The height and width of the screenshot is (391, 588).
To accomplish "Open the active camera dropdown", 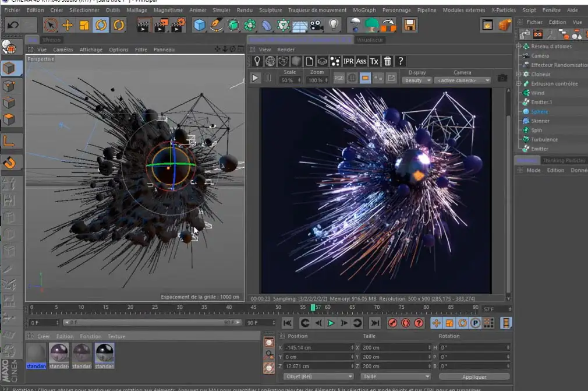I will point(463,80).
